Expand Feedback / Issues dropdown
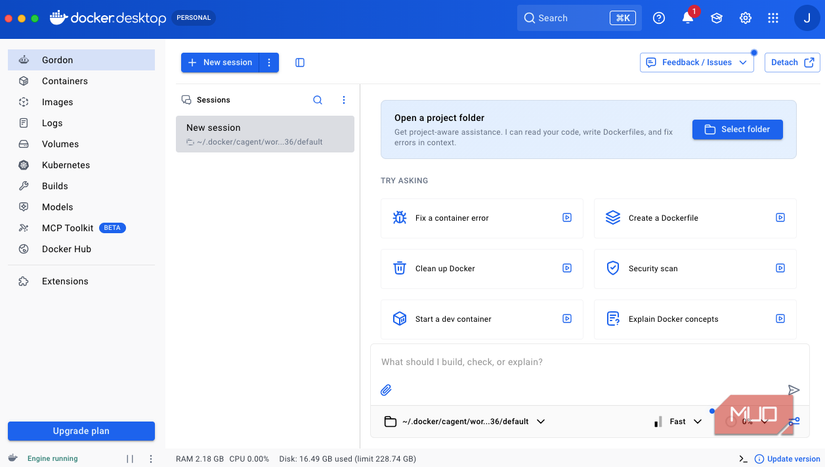This screenshot has width=825, height=467. (697, 63)
